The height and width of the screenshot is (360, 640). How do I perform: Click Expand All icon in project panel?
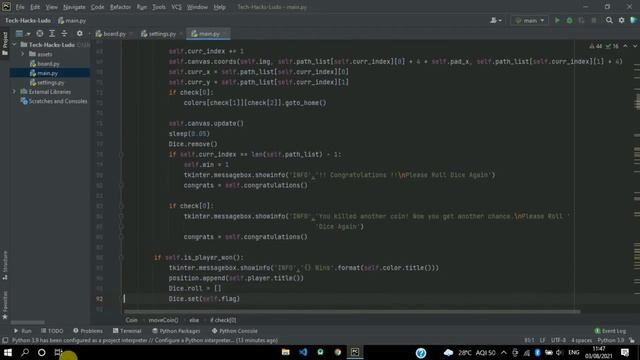[52, 33]
